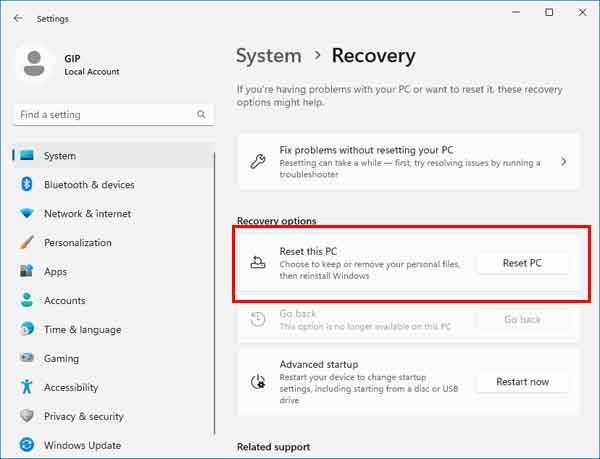600x459 pixels.
Task: Click the Privacy shield icon
Action: click(27, 416)
